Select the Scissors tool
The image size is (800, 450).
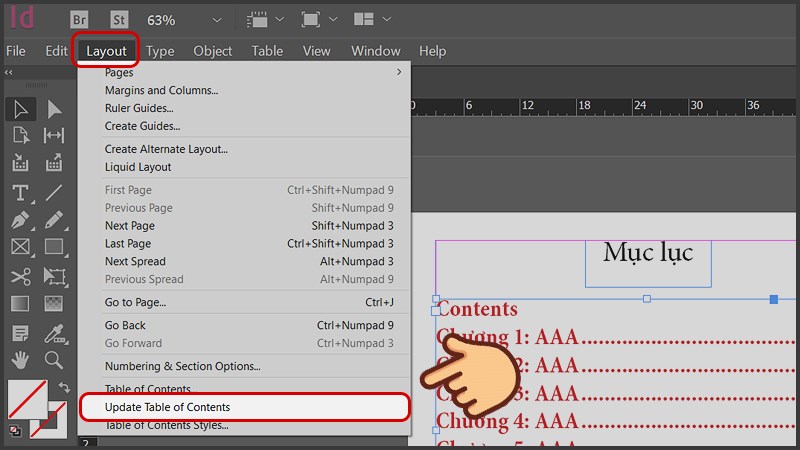pyautogui.click(x=20, y=277)
